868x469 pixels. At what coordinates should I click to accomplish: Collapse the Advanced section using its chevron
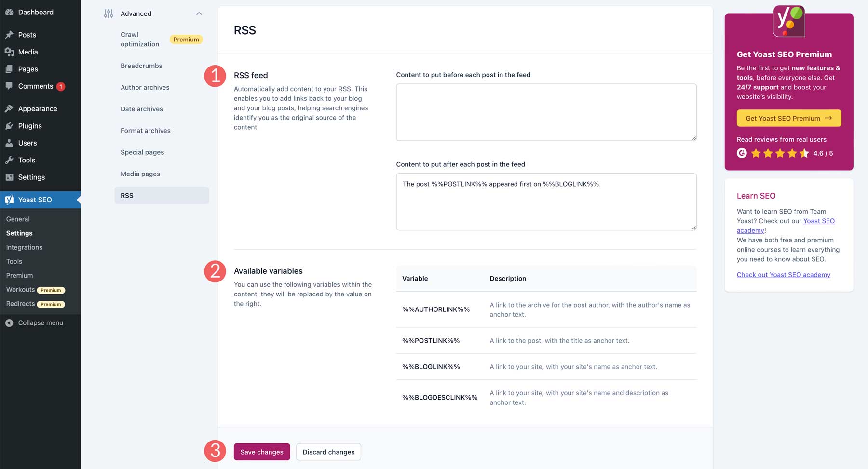click(x=199, y=13)
